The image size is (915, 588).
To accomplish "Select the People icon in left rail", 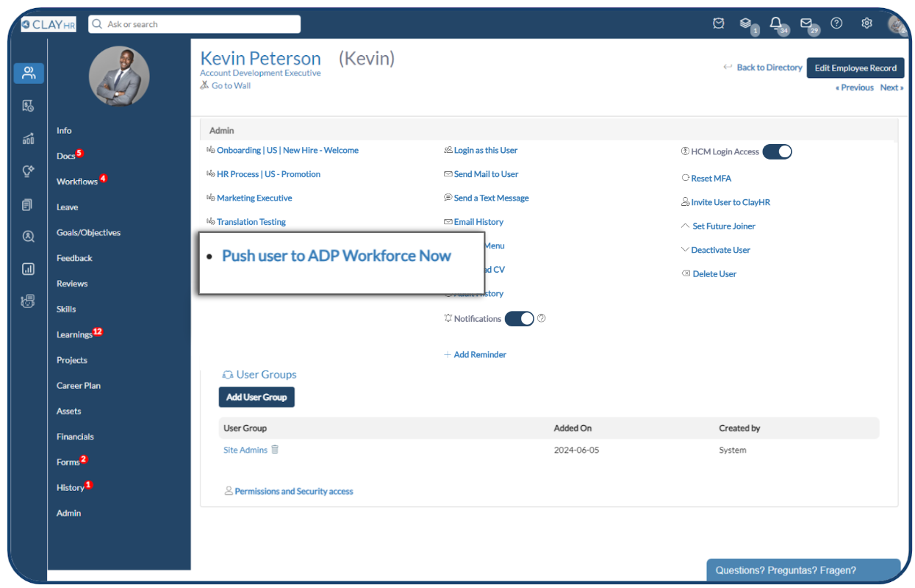I will click(29, 73).
